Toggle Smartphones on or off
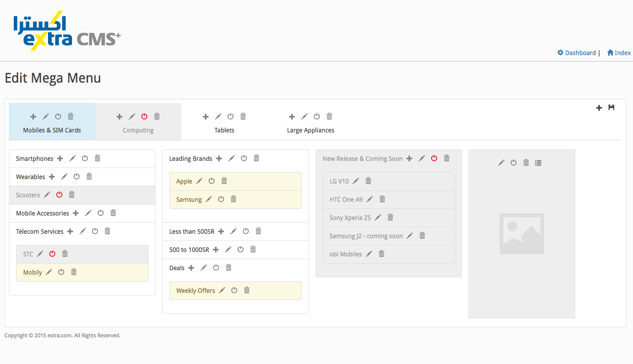Viewport: 633px width, 364px height. click(x=85, y=158)
